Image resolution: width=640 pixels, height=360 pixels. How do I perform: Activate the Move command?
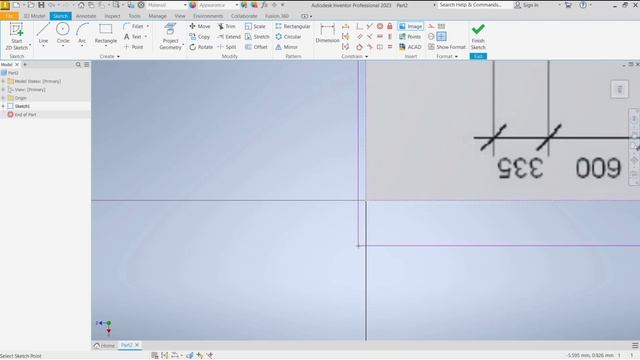click(x=200, y=26)
